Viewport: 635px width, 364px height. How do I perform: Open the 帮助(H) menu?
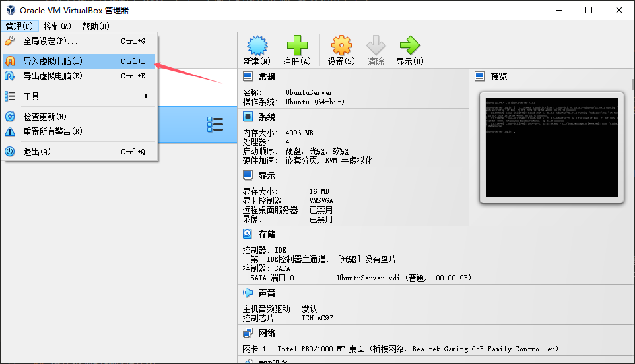coord(96,26)
